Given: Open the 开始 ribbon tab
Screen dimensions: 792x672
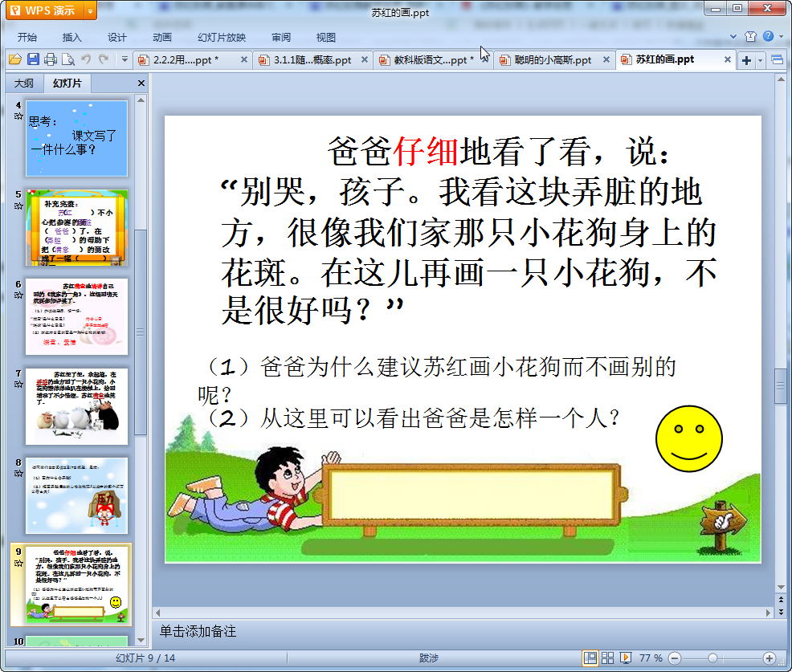Looking at the screenshot, I should point(27,38).
